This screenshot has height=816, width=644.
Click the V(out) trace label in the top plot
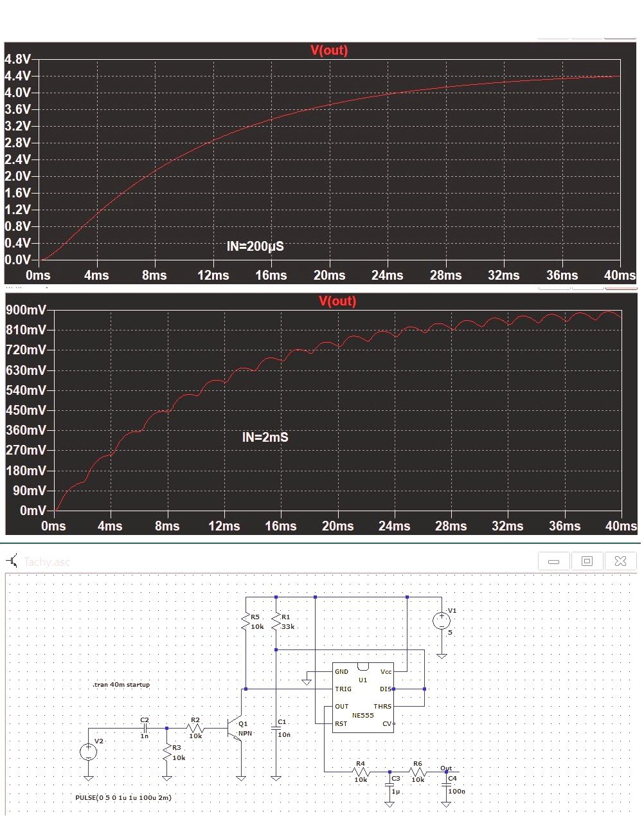pyautogui.click(x=329, y=50)
